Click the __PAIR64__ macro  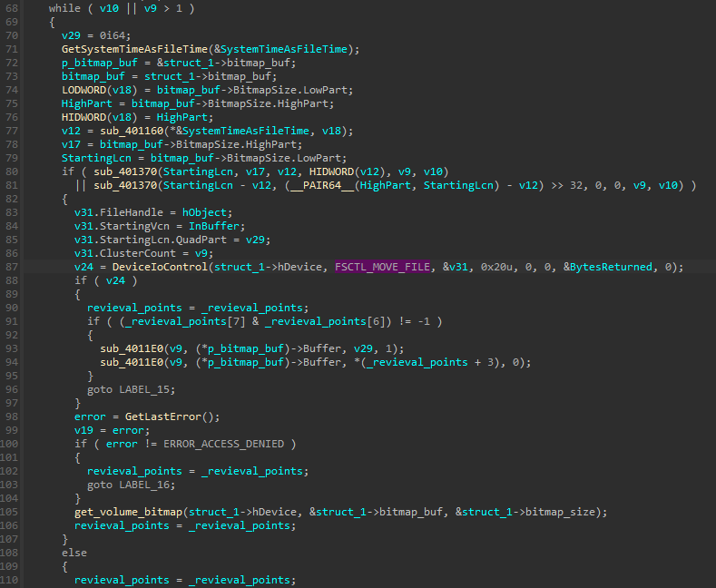click(x=291, y=186)
